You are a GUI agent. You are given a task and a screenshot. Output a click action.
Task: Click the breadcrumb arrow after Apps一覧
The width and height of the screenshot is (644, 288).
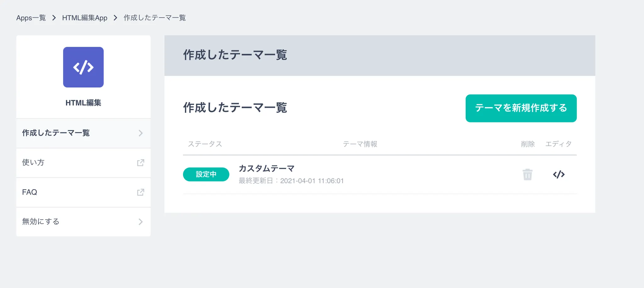pyautogui.click(x=54, y=18)
